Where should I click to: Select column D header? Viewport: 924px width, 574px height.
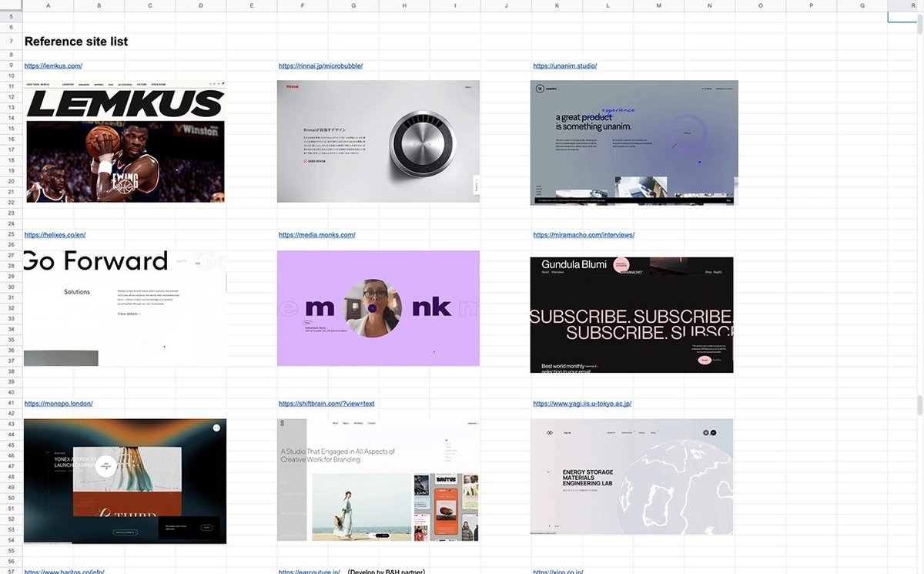tap(201, 5)
